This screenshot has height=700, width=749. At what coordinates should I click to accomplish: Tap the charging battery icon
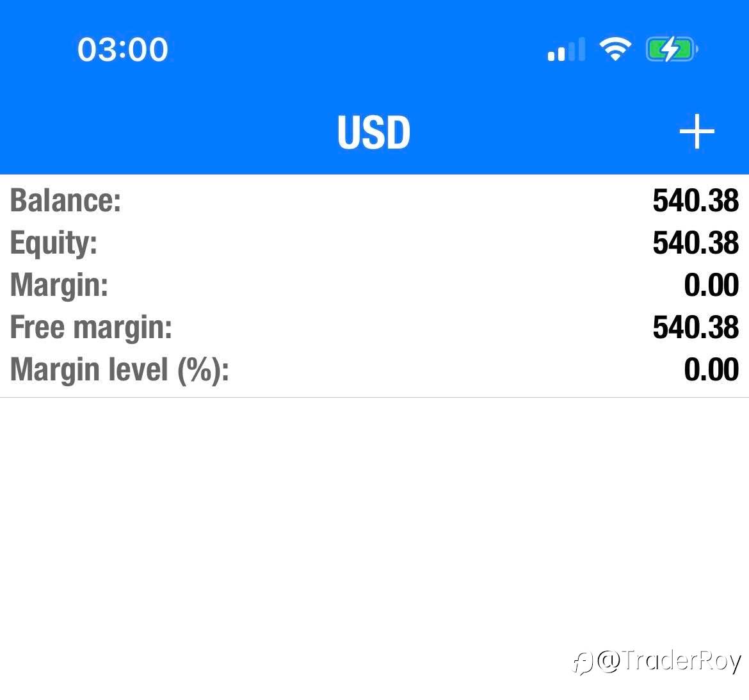pos(671,49)
